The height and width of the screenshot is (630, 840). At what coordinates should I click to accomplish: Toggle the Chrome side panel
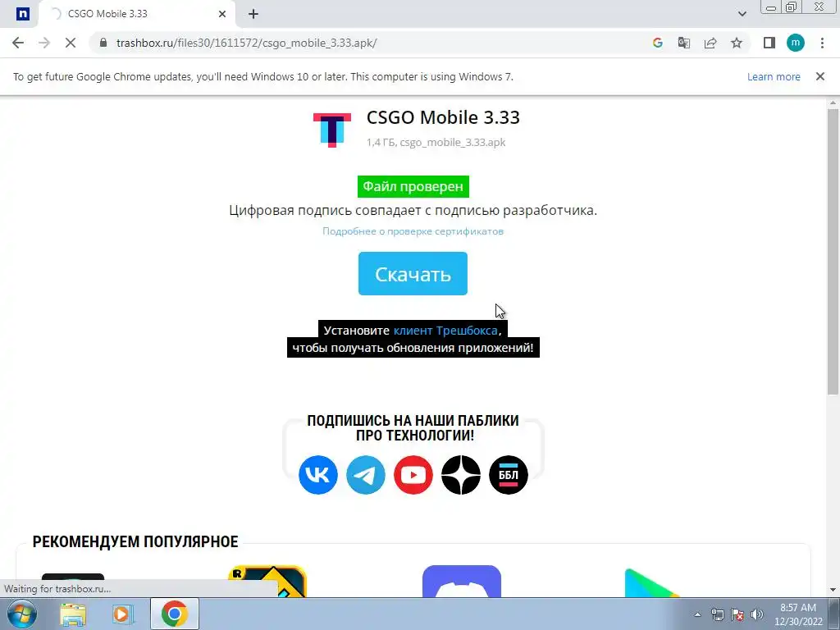coord(769,43)
